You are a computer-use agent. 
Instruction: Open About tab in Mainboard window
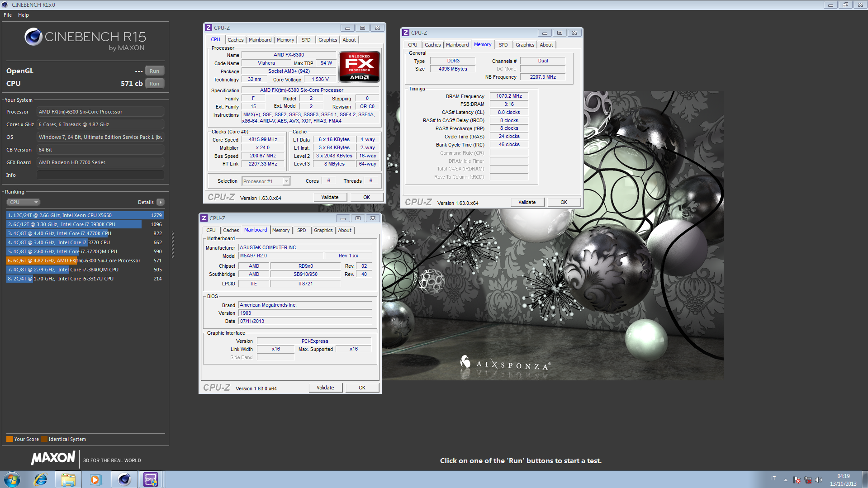(x=345, y=230)
